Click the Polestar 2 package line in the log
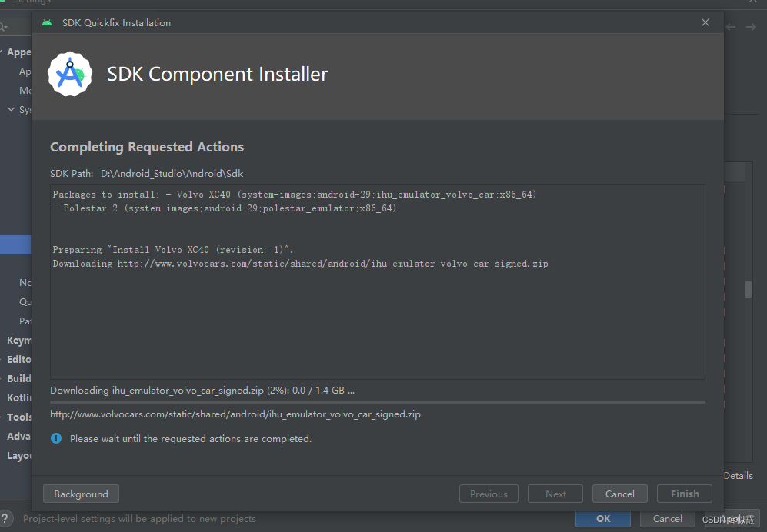The image size is (767, 532). click(225, 208)
